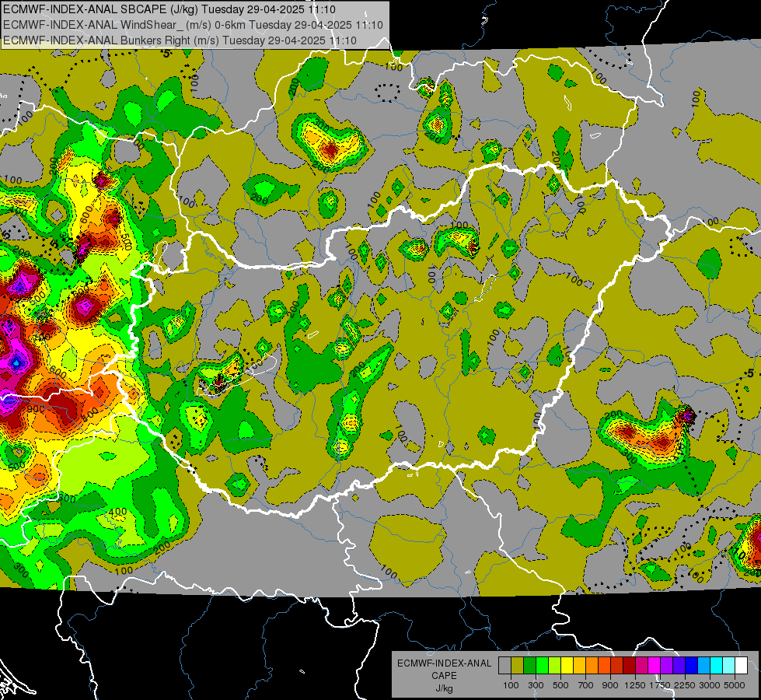The height and width of the screenshot is (700, 761).
Task: Click the legend value 100
Action: pyautogui.click(x=511, y=685)
